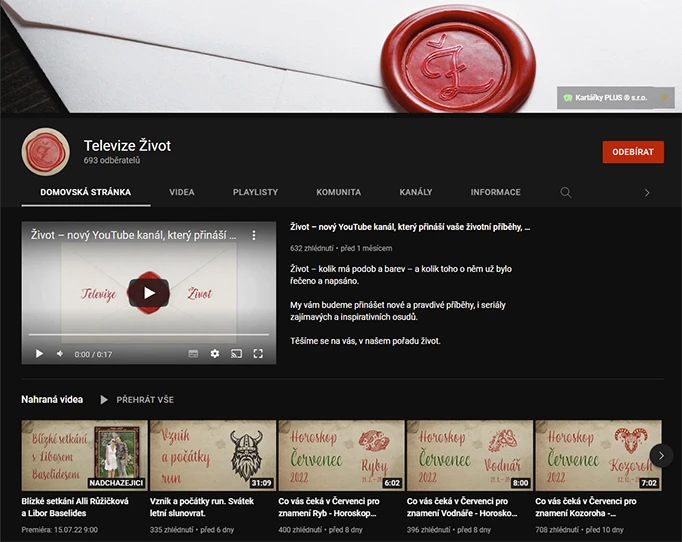Click the featured video title inside player
Screen dimensions: 682x542
[x=133, y=235]
